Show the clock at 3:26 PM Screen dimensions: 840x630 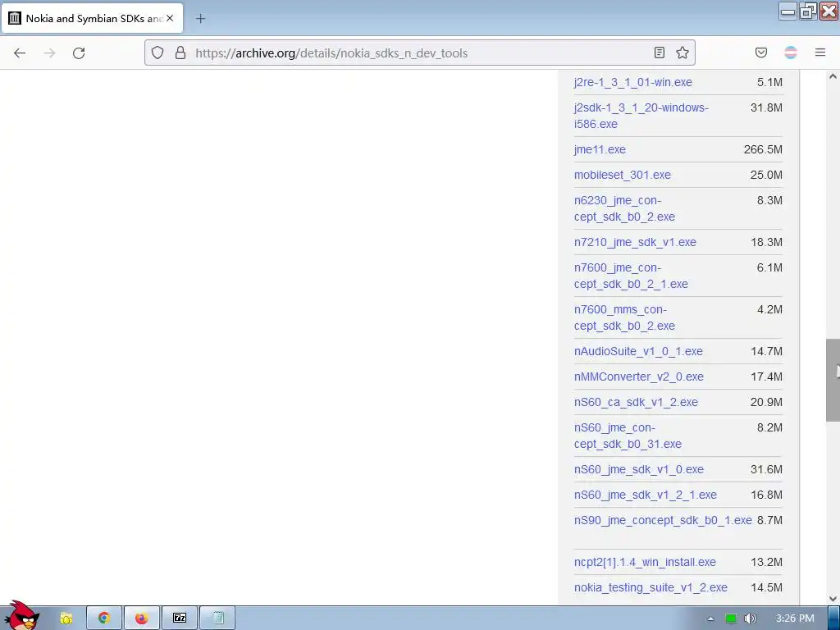click(x=795, y=619)
